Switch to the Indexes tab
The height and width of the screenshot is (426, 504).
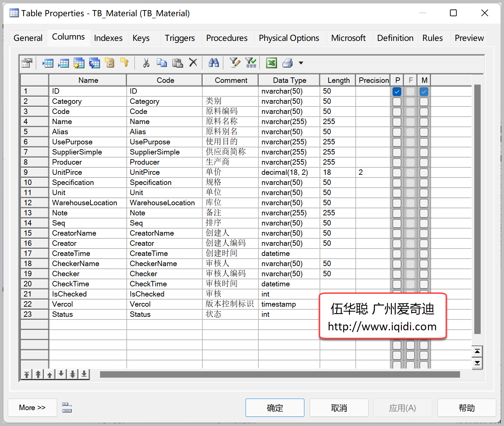tap(108, 38)
